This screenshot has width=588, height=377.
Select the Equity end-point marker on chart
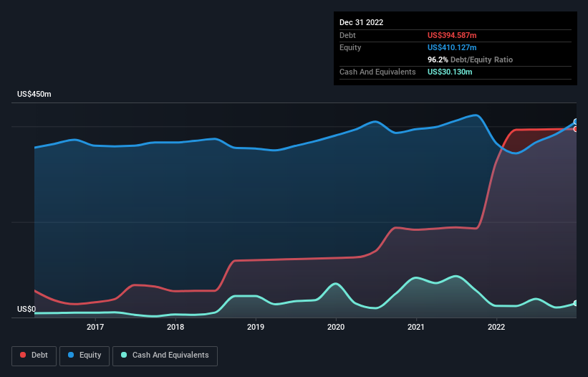click(x=576, y=122)
